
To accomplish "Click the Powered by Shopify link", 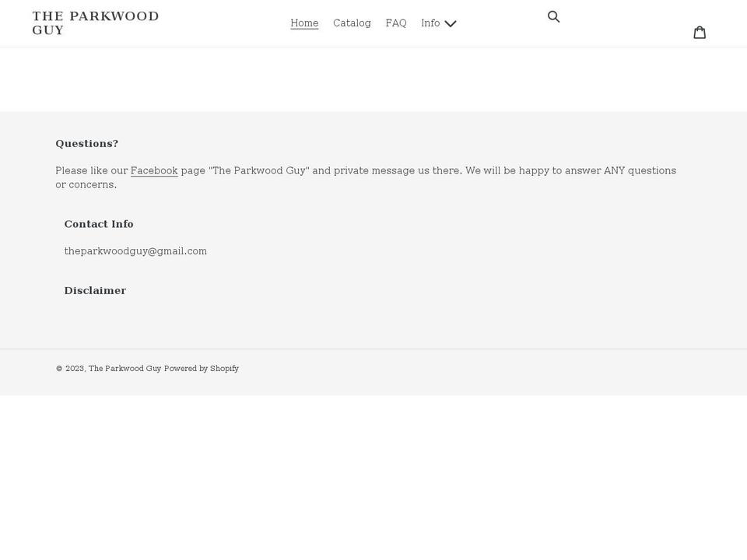I will (201, 368).
